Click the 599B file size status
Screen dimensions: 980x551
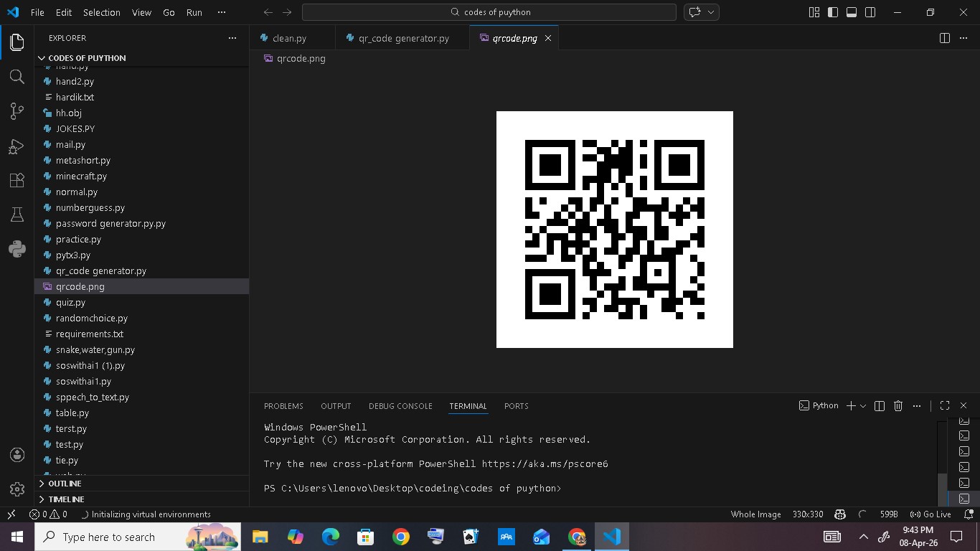point(889,514)
